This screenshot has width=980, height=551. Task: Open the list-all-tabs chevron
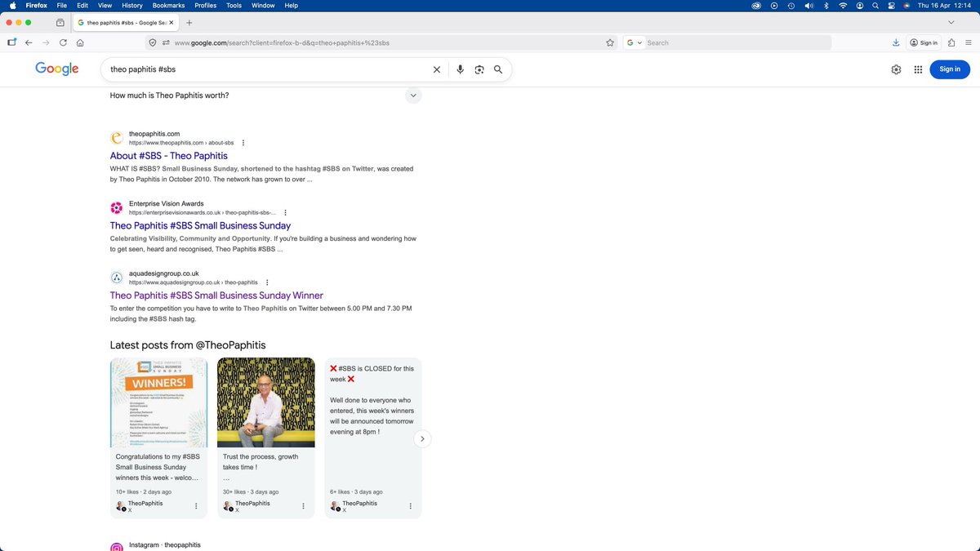(952, 23)
